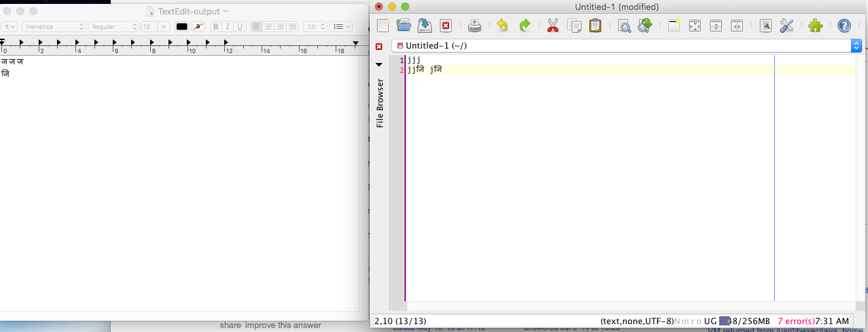This screenshot has height=332, width=868.
Task: Print the buffer using the printer icon
Action: 475,26
